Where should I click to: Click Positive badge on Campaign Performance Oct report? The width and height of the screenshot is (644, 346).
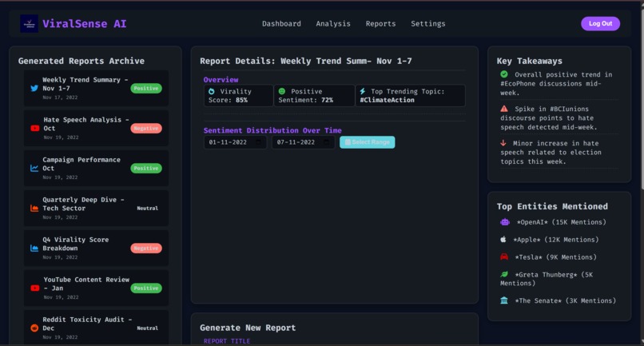click(x=146, y=168)
